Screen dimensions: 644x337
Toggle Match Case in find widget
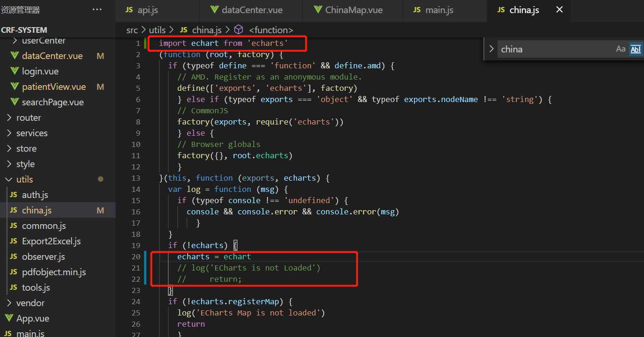click(x=621, y=49)
